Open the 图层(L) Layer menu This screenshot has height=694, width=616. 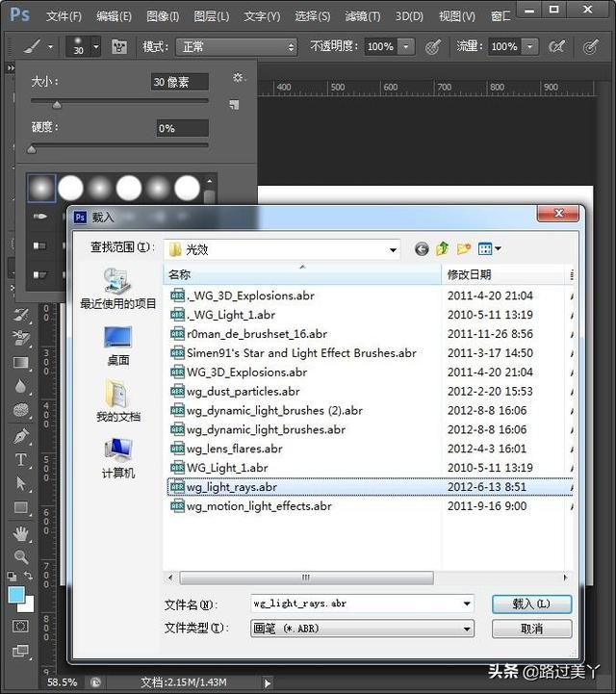[212, 16]
